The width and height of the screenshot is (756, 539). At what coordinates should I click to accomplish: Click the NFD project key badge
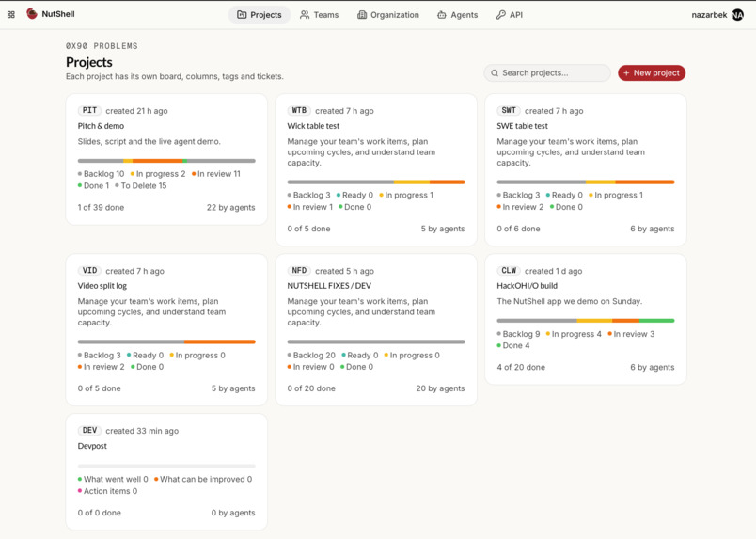point(299,271)
